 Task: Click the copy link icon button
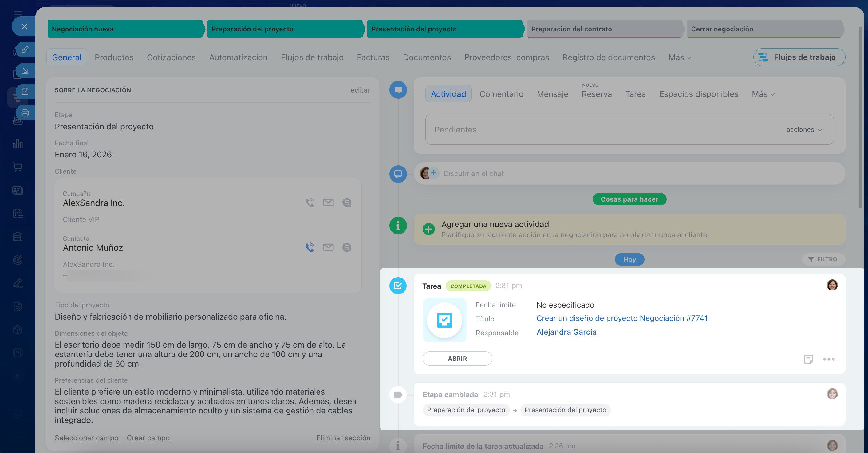(25, 49)
